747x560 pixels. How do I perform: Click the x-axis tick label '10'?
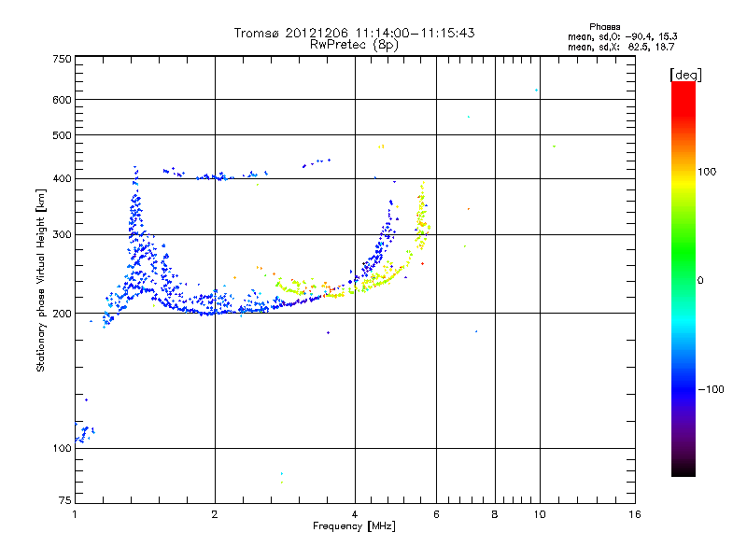click(x=540, y=514)
